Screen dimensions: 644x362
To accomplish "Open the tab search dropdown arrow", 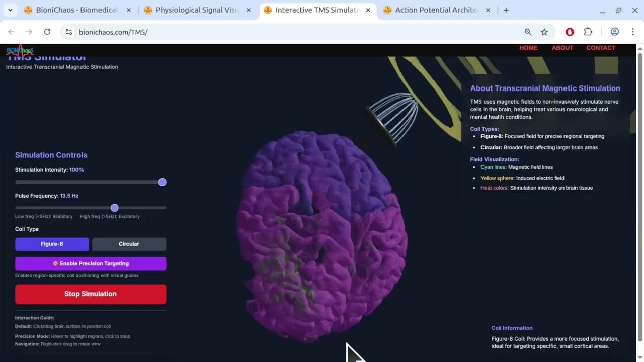I will [10, 10].
